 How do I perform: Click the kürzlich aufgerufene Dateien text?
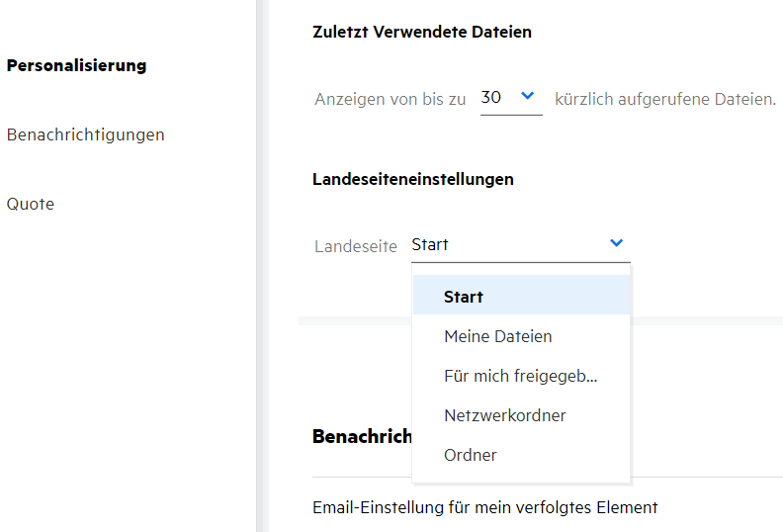(x=665, y=99)
